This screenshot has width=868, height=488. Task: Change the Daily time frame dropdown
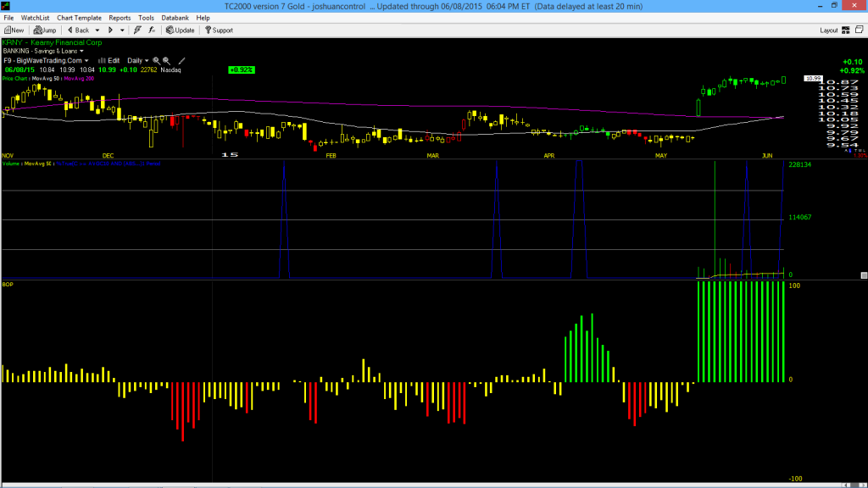(x=138, y=60)
